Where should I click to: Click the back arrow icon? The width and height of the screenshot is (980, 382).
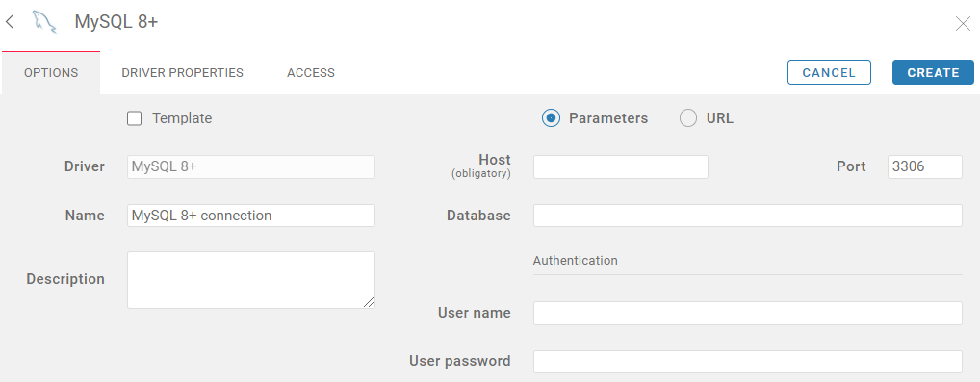9,22
